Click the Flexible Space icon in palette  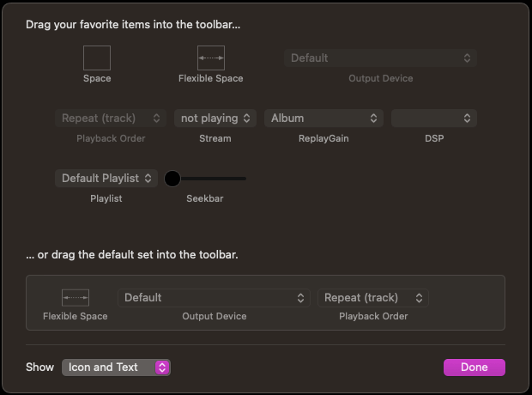click(211, 58)
